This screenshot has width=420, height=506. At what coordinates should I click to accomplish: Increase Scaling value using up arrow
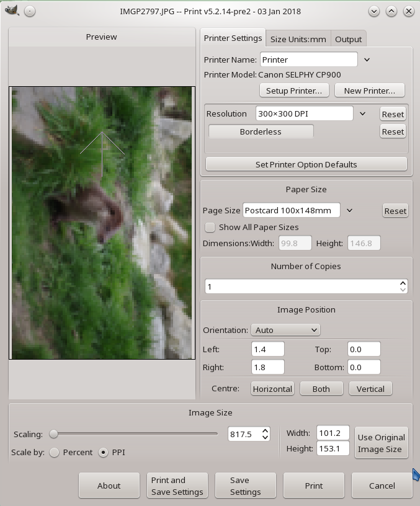pos(266,430)
